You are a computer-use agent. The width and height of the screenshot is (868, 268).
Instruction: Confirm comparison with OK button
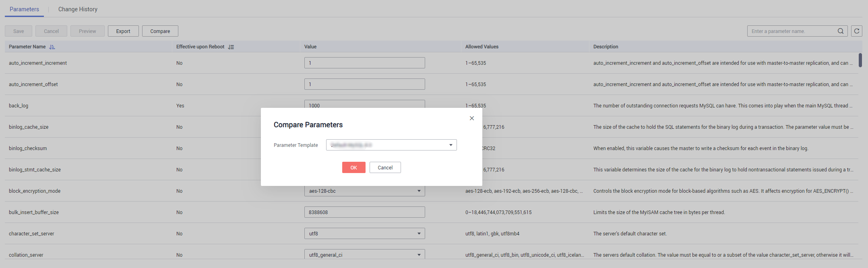coord(353,167)
